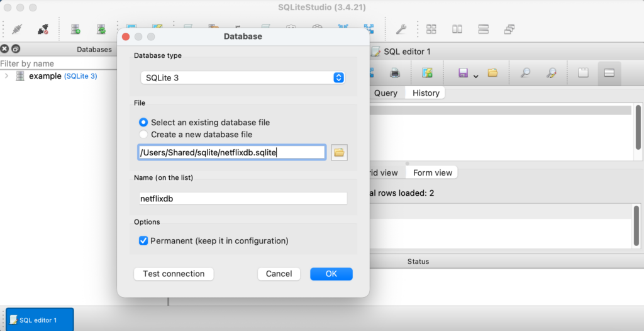
Task: Open the SQLite 3 database type dropdown
Action: 243,77
